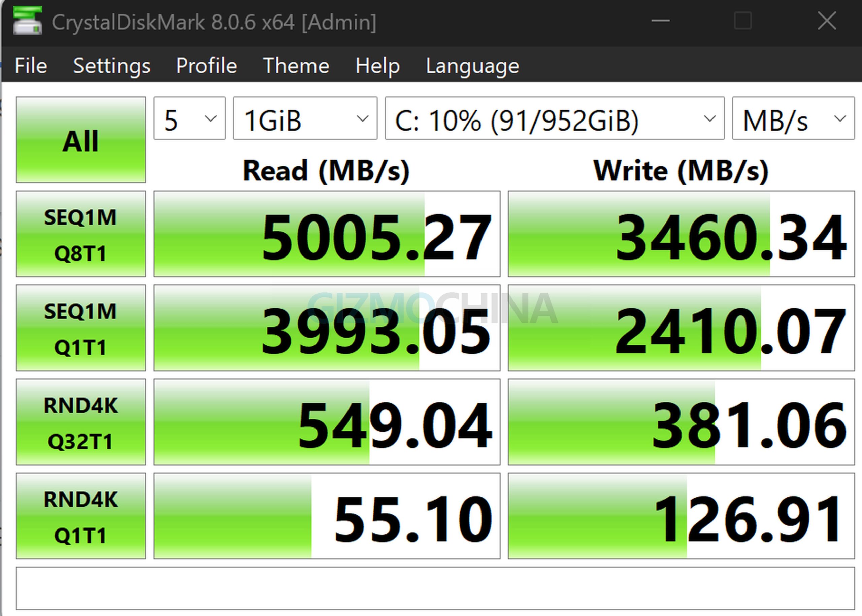Close the CrystalDiskMark window
This screenshot has height=616, width=862.
(x=827, y=21)
